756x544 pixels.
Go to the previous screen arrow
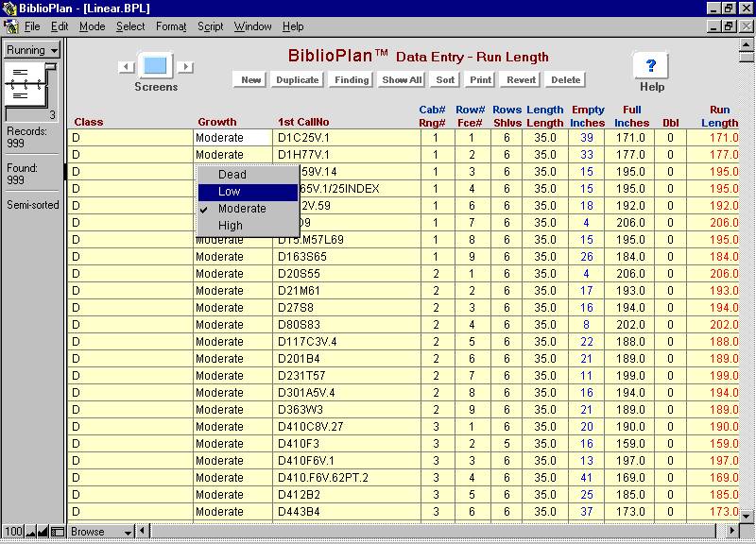127,66
